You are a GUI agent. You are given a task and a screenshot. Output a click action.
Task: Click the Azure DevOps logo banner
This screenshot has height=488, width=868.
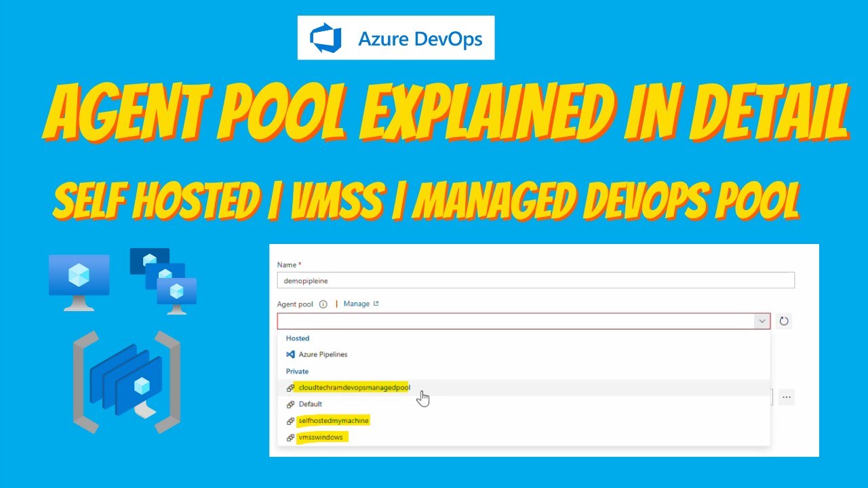click(x=396, y=38)
